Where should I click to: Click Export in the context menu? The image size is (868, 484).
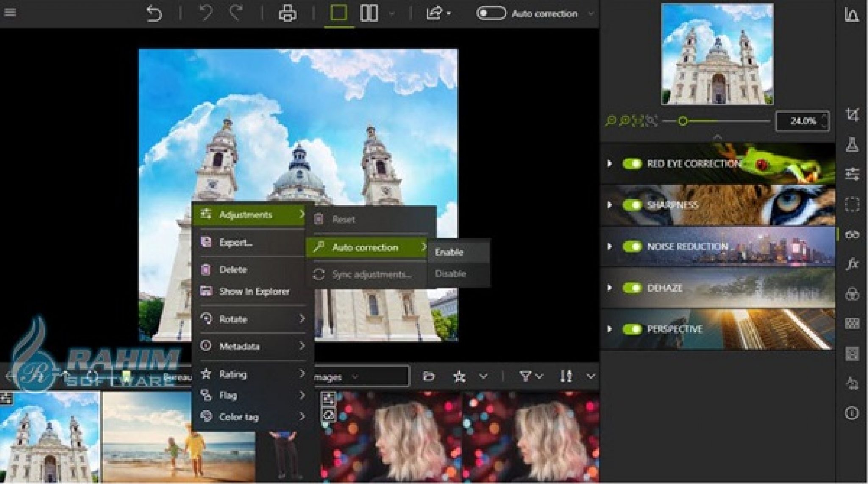(236, 242)
